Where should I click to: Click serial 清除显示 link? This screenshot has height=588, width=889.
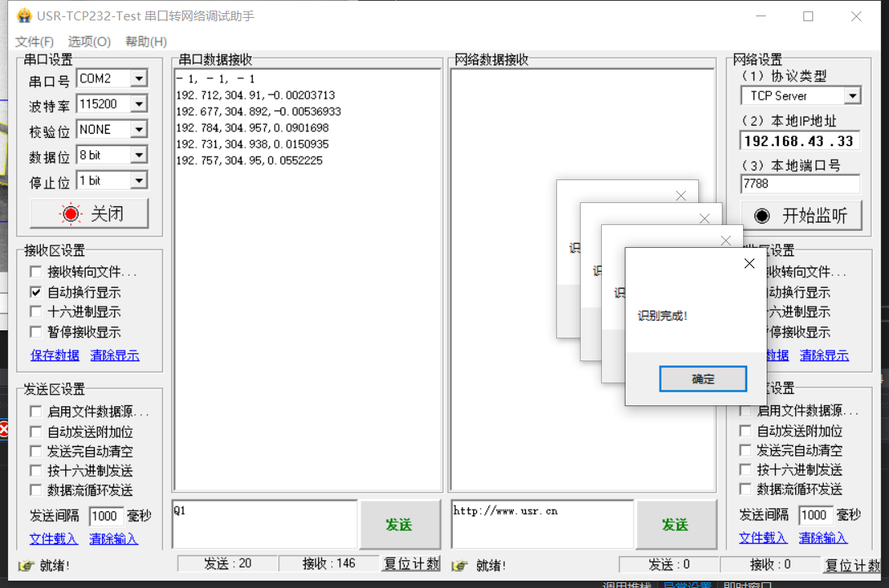coord(114,356)
